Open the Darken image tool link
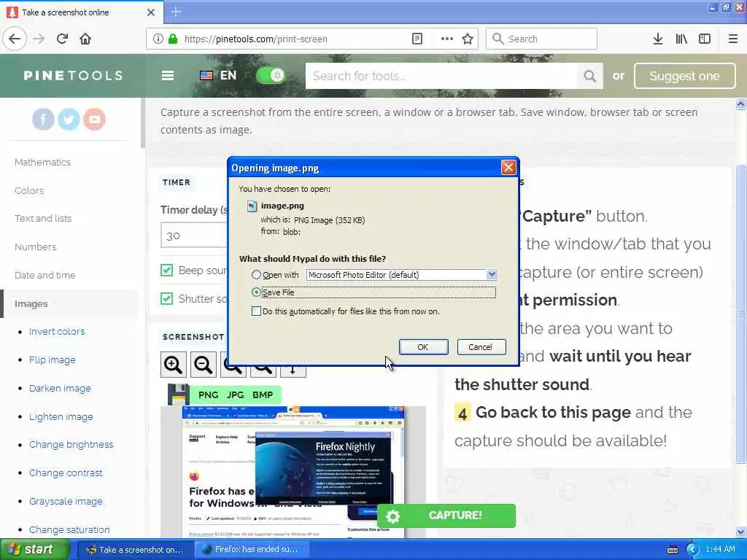747x560 pixels. click(60, 388)
